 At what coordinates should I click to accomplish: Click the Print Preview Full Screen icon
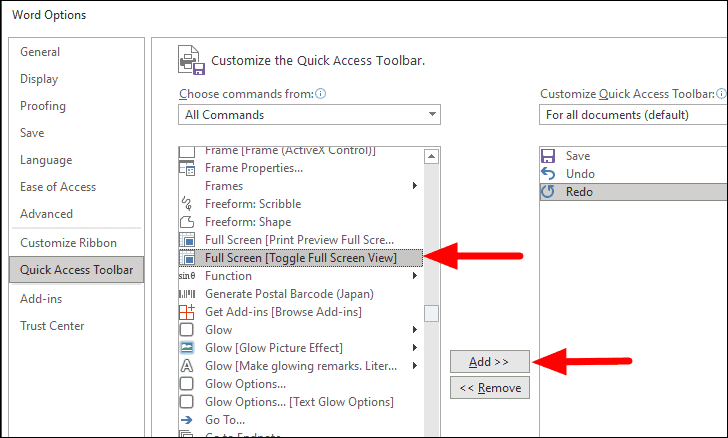[x=187, y=240]
